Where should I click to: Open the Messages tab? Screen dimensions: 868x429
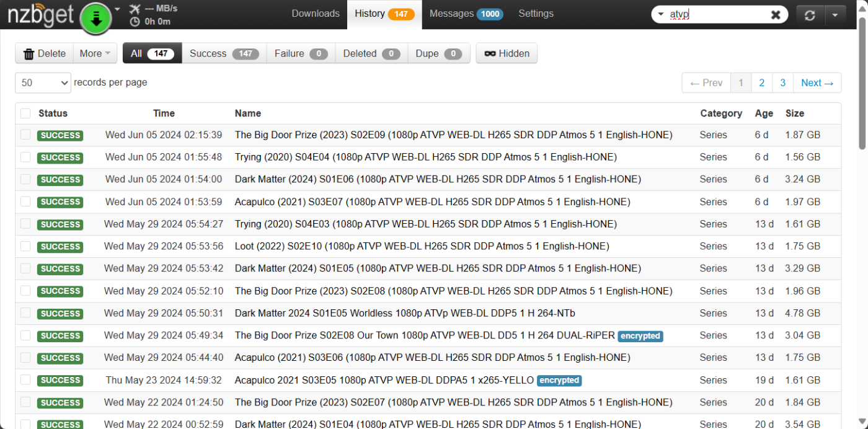pos(466,14)
